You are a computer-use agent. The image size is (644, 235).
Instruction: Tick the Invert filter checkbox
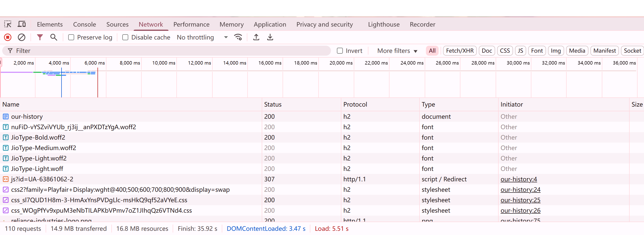click(x=340, y=51)
